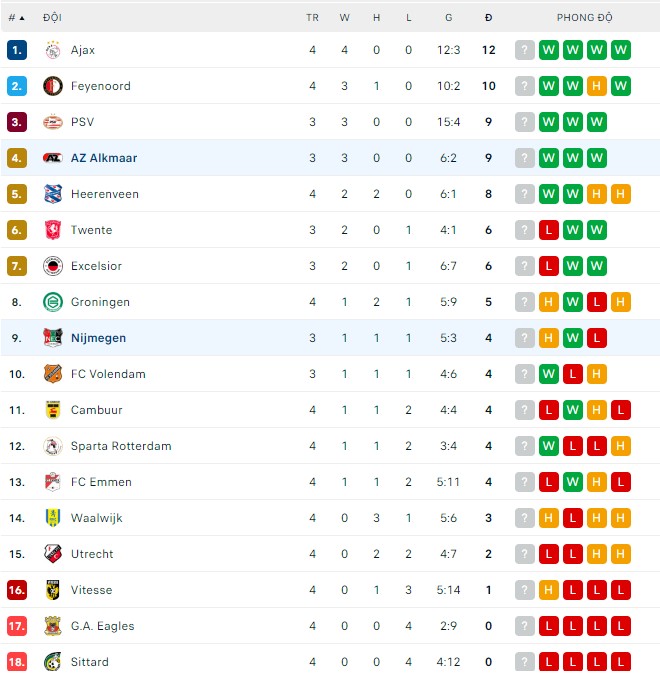This screenshot has height=673, width=660.
Task: Sort standings by the Đ points header
Action: tap(488, 18)
